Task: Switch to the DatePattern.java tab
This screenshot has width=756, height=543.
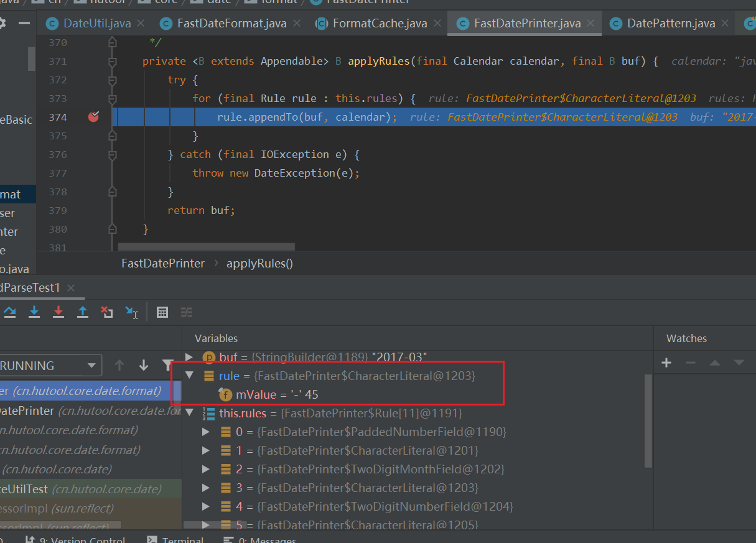Action: click(x=671, y=24)
